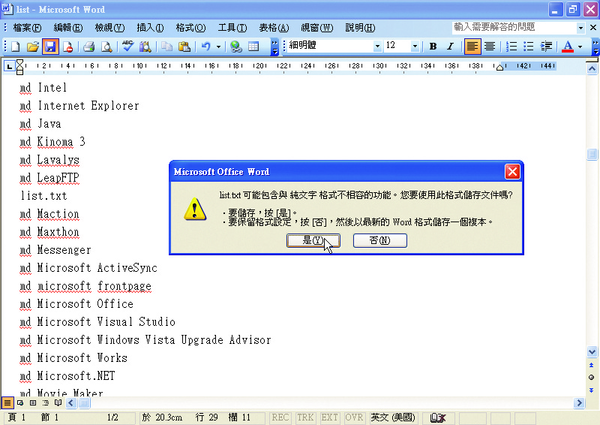600x425 pixels.
Task: Apply Bold formatting
Action: coord(433,46)
